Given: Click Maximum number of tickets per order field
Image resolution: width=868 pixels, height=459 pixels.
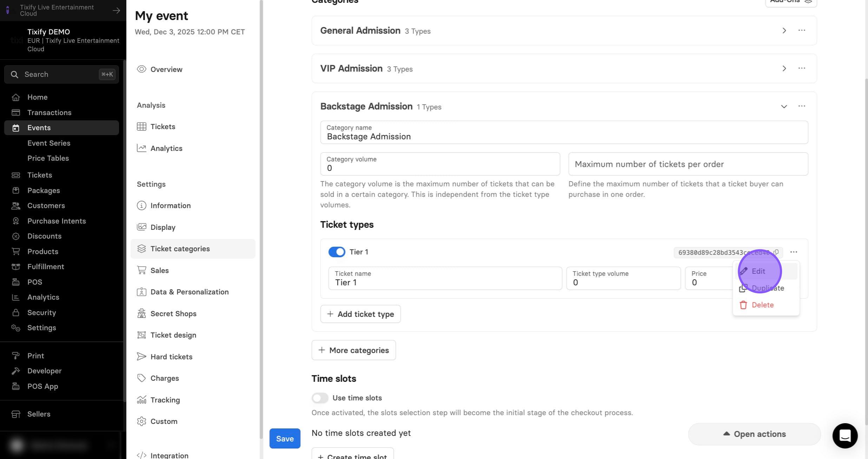Looking at the screenshot, I should (x=688, y=164).
